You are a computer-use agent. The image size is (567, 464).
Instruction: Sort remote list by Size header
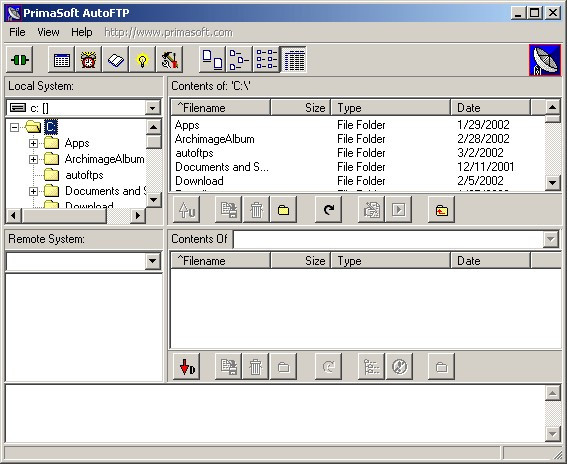tap(300, 261)
